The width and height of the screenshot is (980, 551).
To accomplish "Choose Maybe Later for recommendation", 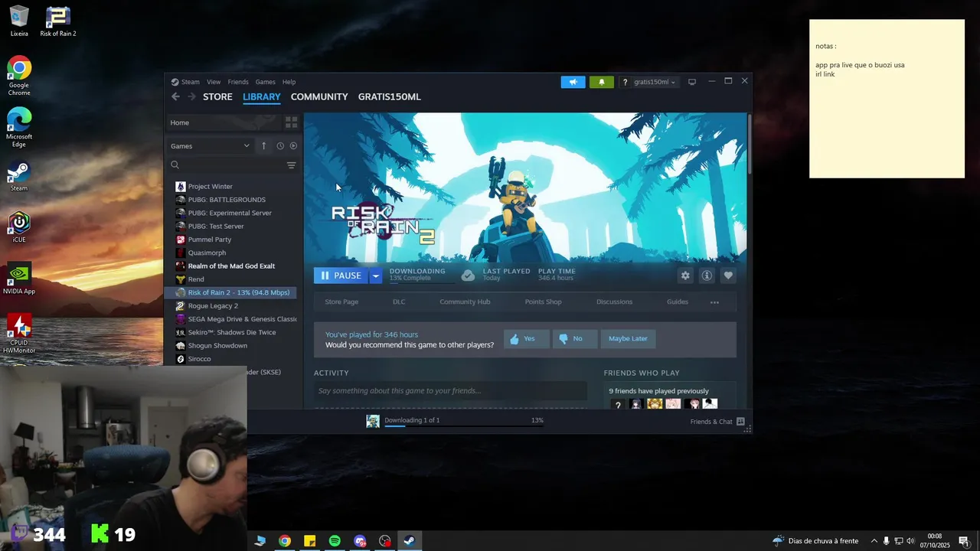I will tap(628, 338).
